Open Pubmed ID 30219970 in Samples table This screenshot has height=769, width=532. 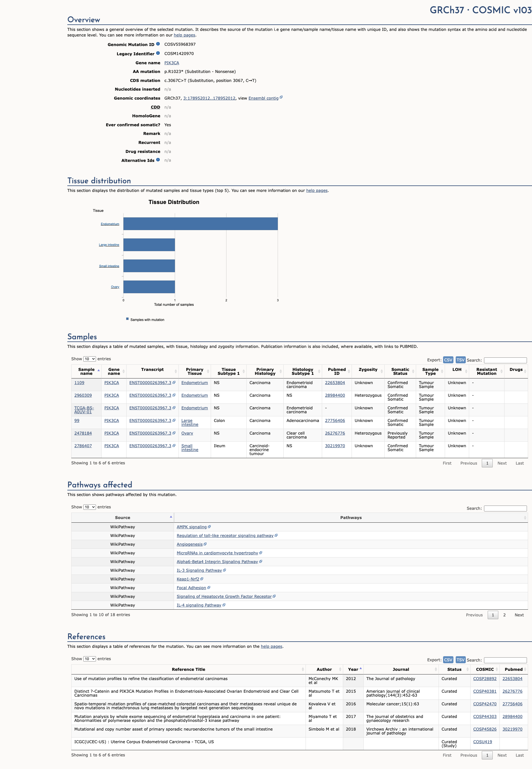tap(335, 446)
